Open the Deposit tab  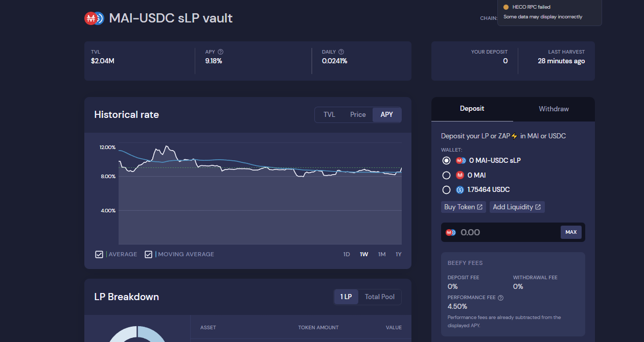tap(472, 109)
